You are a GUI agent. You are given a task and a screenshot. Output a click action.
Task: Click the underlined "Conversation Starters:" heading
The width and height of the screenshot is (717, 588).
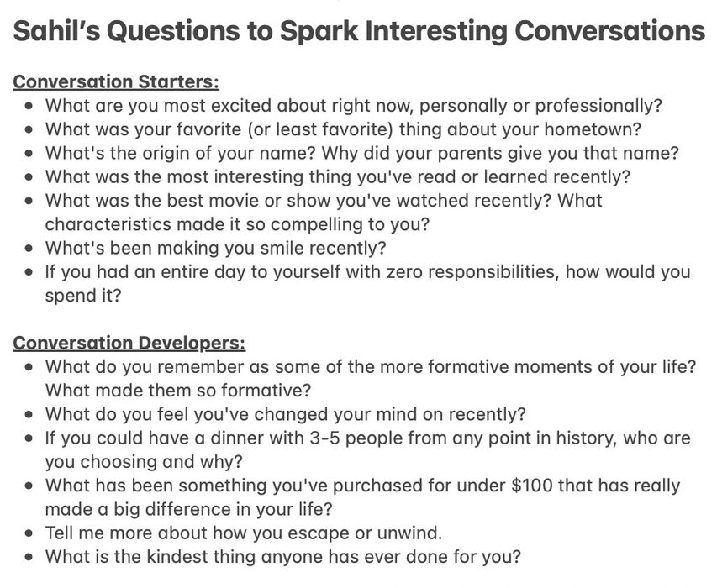116,82
